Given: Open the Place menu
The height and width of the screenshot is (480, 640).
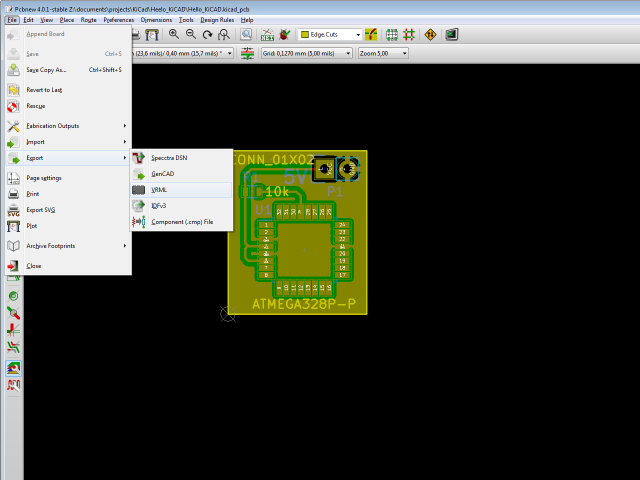Looking at the screenshot, I should click(x=67, y=20).
